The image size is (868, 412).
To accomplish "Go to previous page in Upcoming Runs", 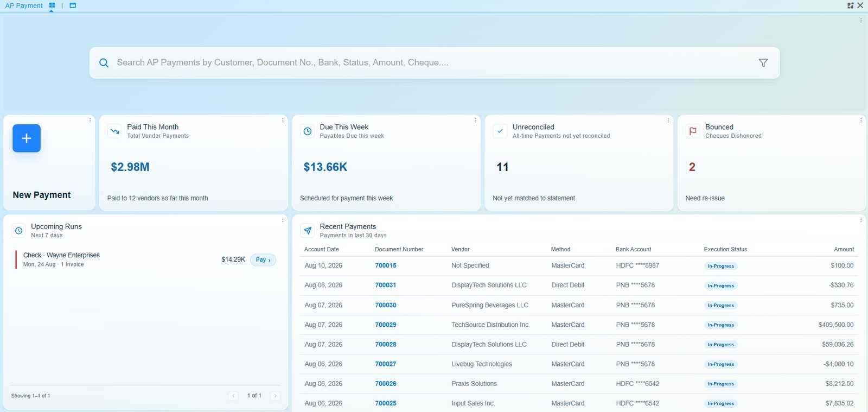I will tap(233, 396).
